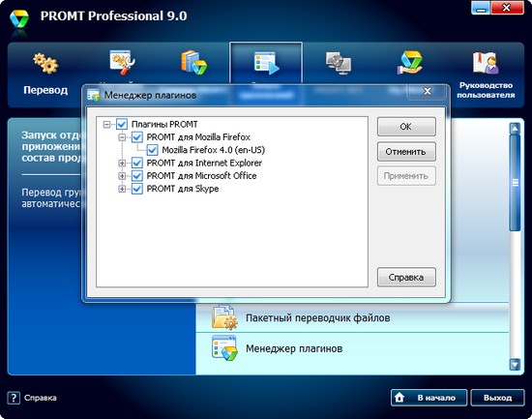
Task: Collapse the Плагины PROMT tree node
Action: click(106, 124)
